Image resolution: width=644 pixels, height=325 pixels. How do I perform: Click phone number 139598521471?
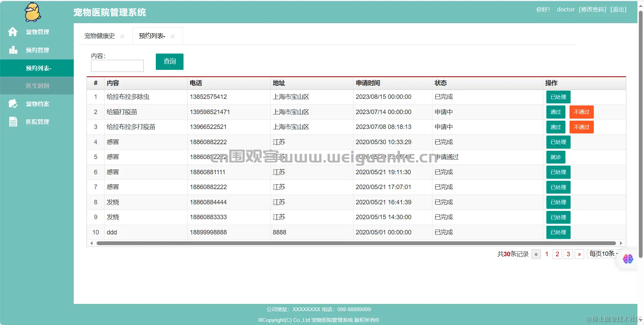(x=210, y=112)
